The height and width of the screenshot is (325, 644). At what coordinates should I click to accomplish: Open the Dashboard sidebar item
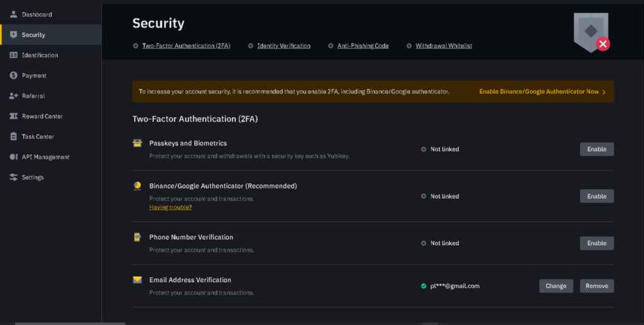point(51,14)
